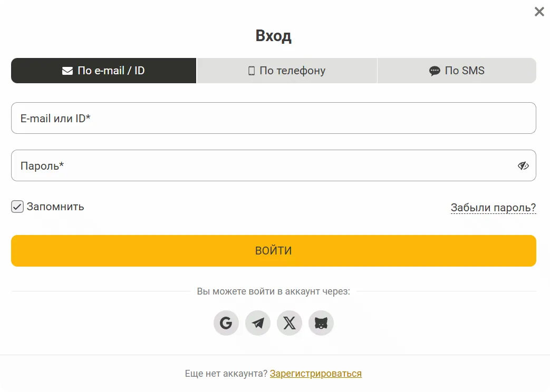
Task: Click into the Пароль input field
Action: [264, 166]
